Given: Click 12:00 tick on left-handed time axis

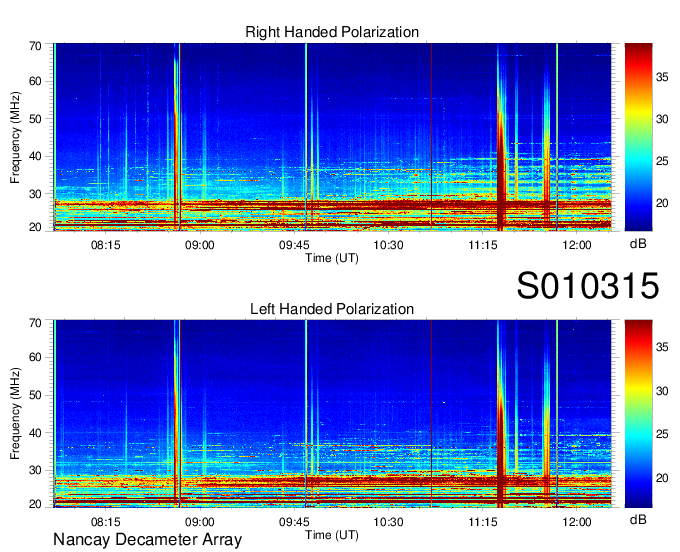Looking at the screenshot, I should [x=577, y=522].
